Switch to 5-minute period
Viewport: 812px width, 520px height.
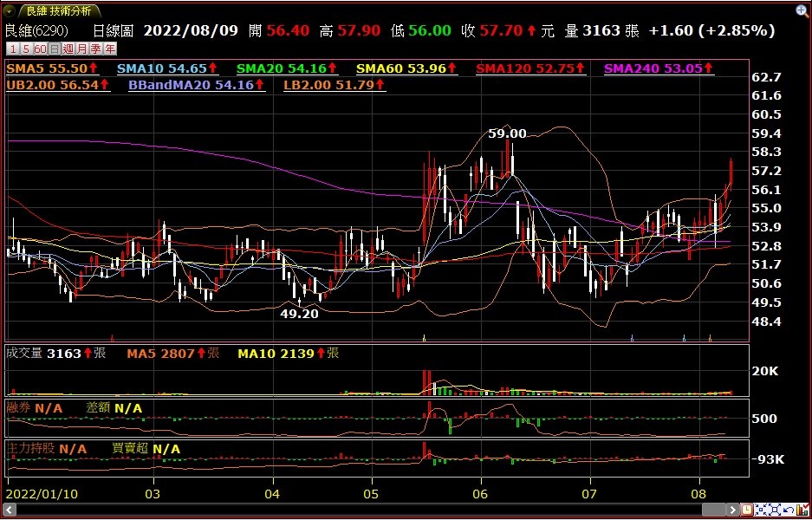coord(26,49)
